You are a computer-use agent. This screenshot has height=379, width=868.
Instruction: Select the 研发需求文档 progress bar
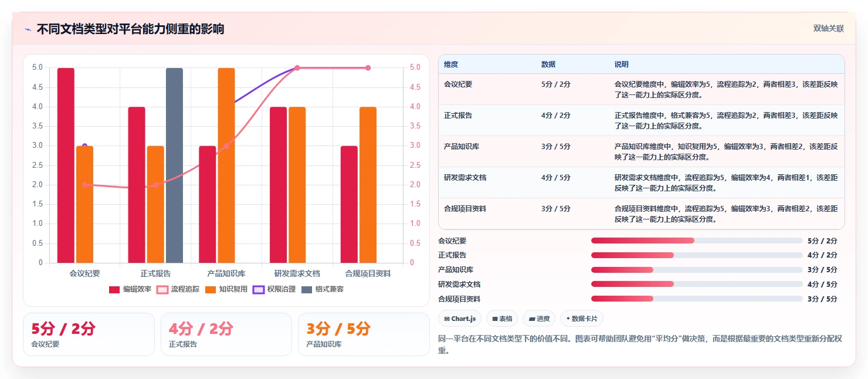click(x=697, y=284)
